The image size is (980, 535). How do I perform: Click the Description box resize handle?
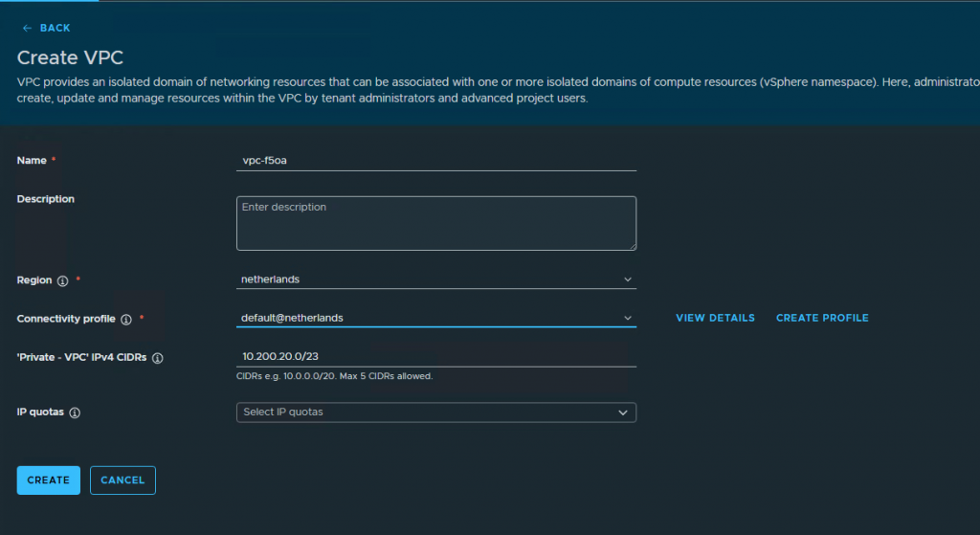click(x=633, y=246)
